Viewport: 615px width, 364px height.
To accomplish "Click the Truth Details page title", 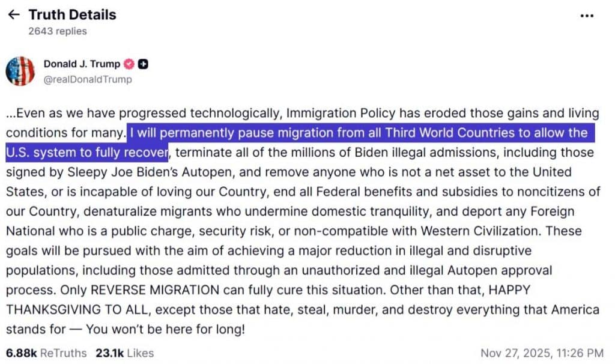I will 72,14.
